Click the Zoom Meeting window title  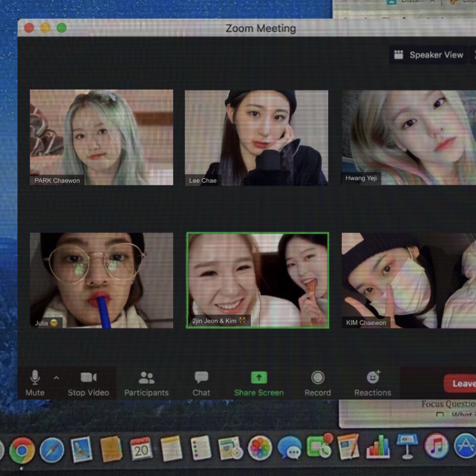point(261,28)
